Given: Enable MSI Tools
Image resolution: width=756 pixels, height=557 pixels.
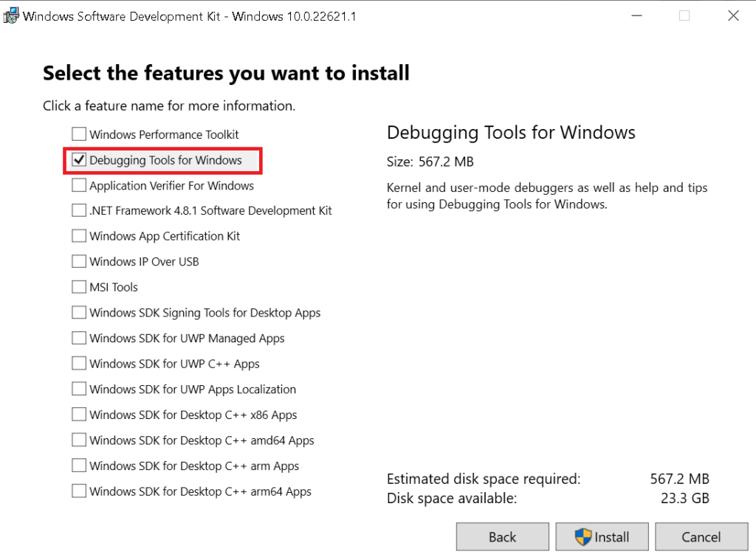Looking at the screenshot, I should coord(79,287).
